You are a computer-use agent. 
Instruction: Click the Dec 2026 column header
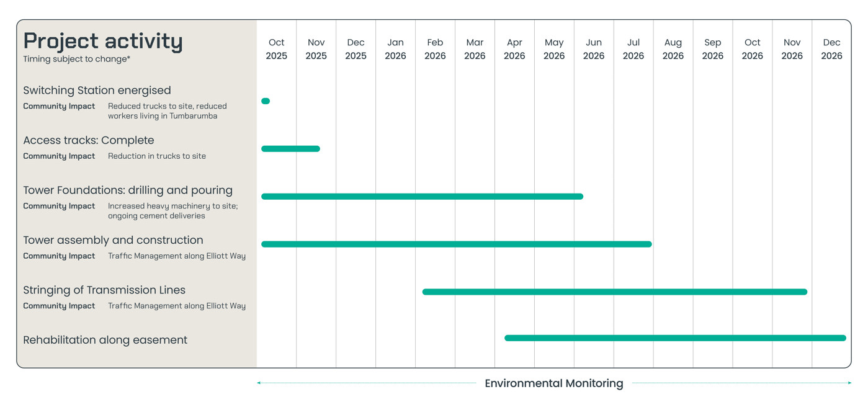[x=832, y=49]
